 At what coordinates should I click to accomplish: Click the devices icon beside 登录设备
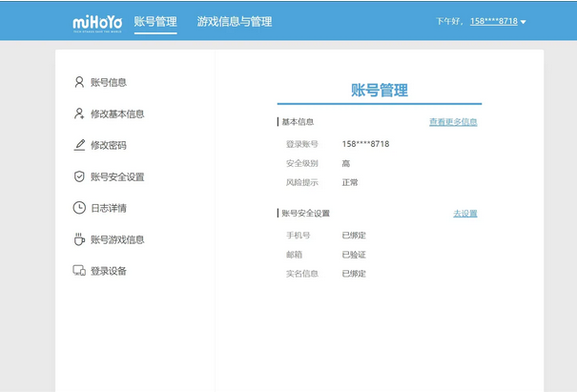click(x=79, y=271)
